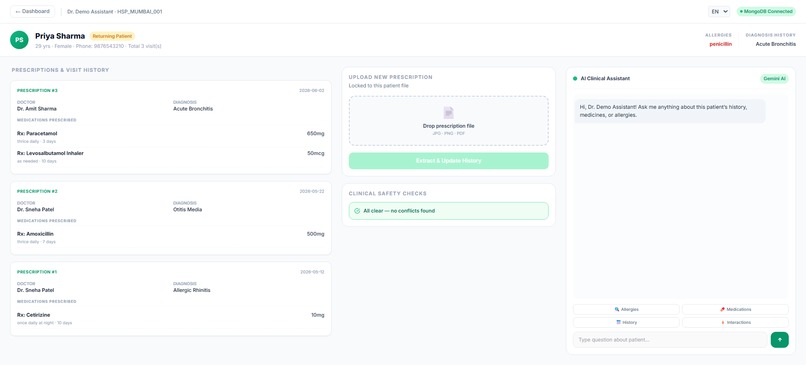Click Upload New Prescription heading
The image size is (806, 365).
point(390,77)
